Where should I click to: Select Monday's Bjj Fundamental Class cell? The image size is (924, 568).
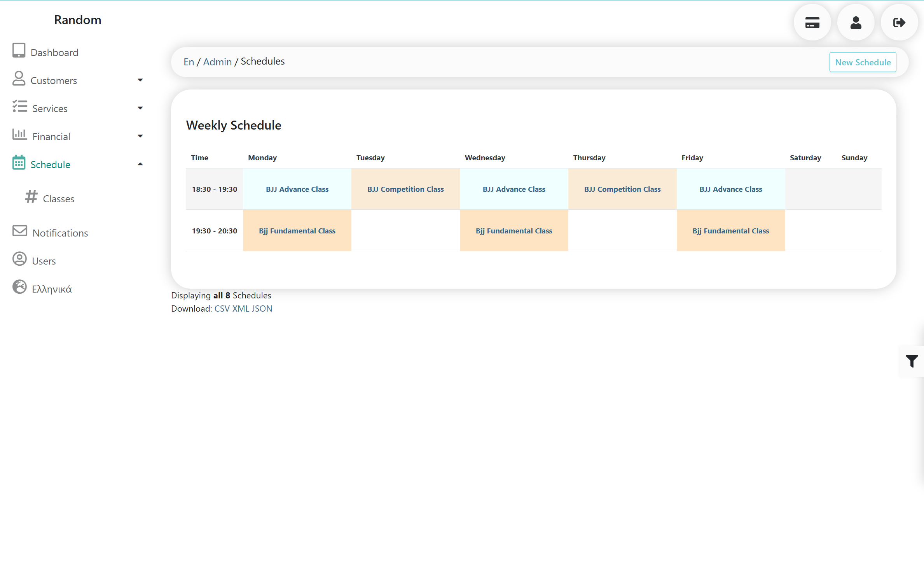coord(297,231)
